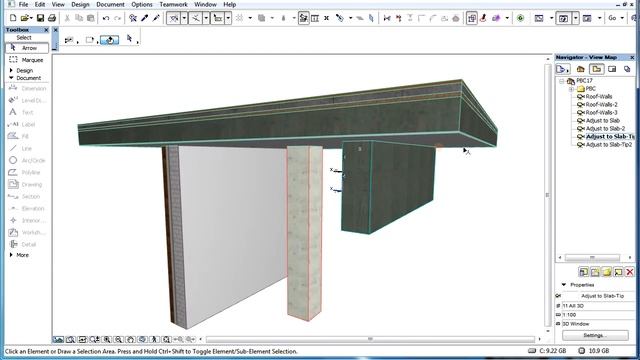The width and height of the screenshot is (640, 360).
Task: Open the Design menu
Action: tap(80, 4)
